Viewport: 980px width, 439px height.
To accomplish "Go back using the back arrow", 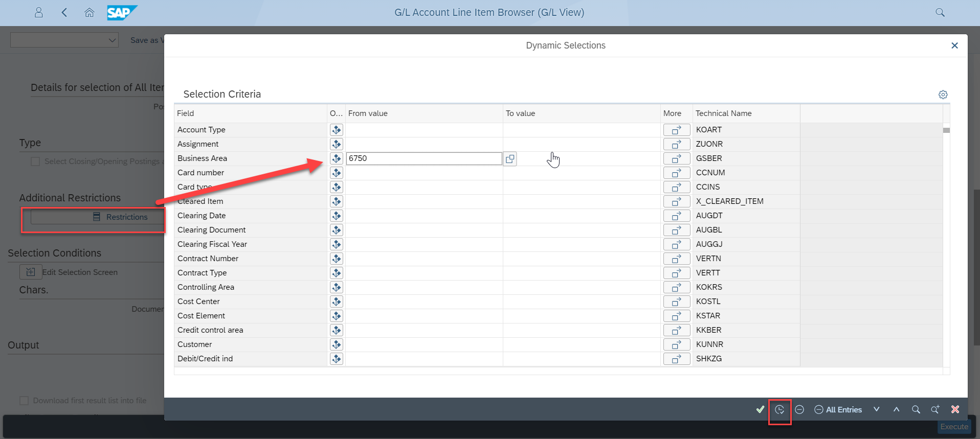I will (x=64, y=13).
